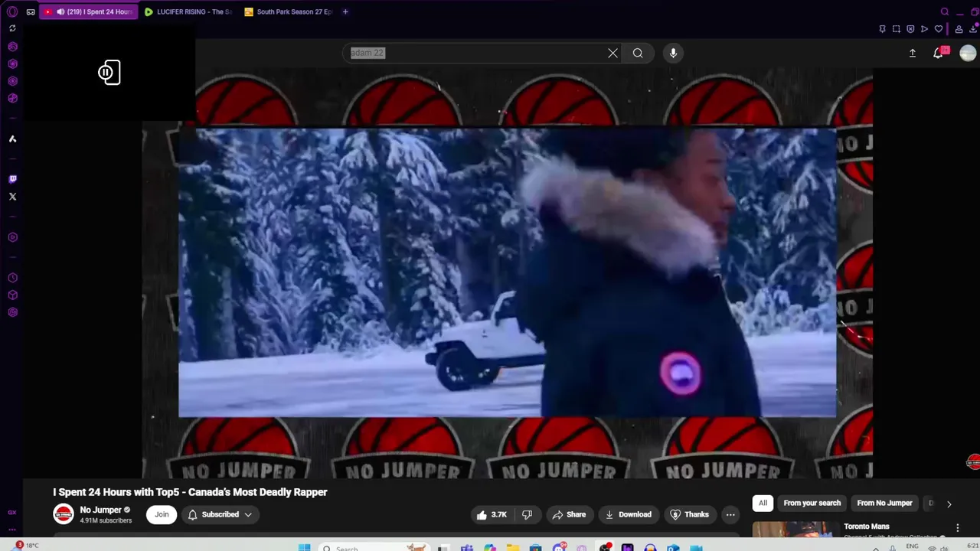
Task: Click the Toronto Mans video title
Action: (867, 527)
